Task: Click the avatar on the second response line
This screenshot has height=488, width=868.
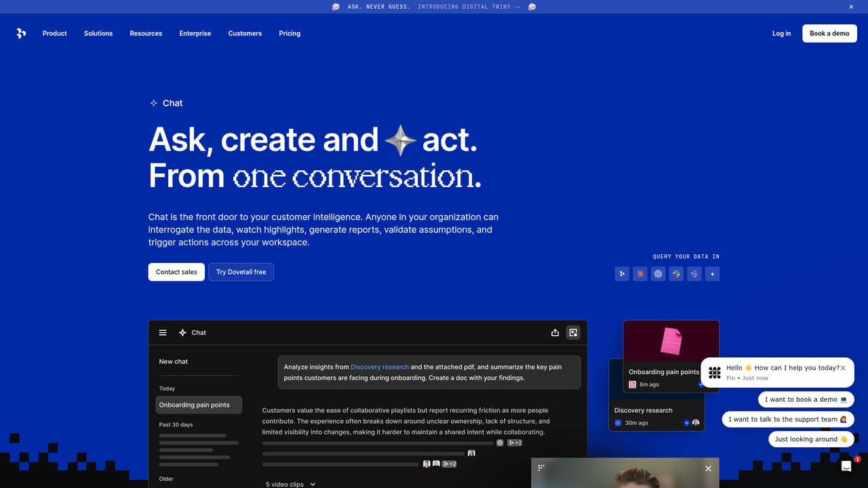Action: tap(471, 453)
